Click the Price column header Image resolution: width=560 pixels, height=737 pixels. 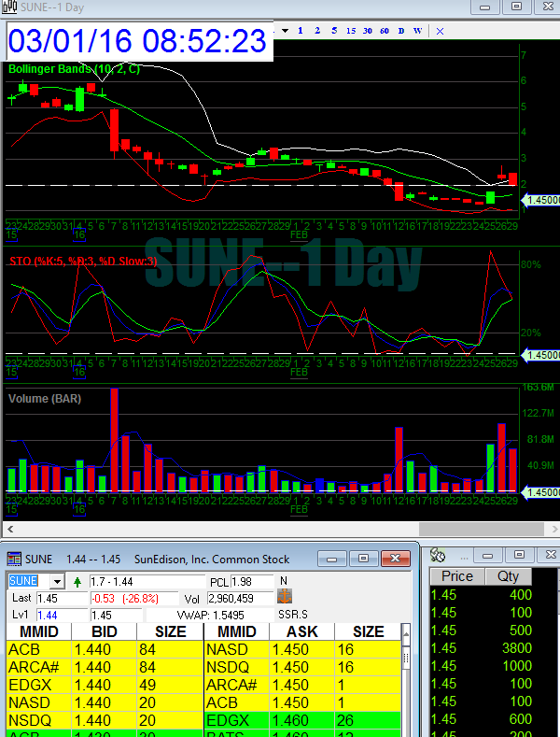457,576
